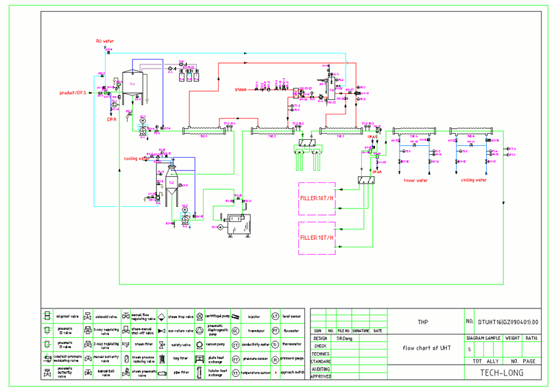This screenshot has width=556, height=392.
Task: Click the solenoid valve legend icon
Action: pos(86,315)
